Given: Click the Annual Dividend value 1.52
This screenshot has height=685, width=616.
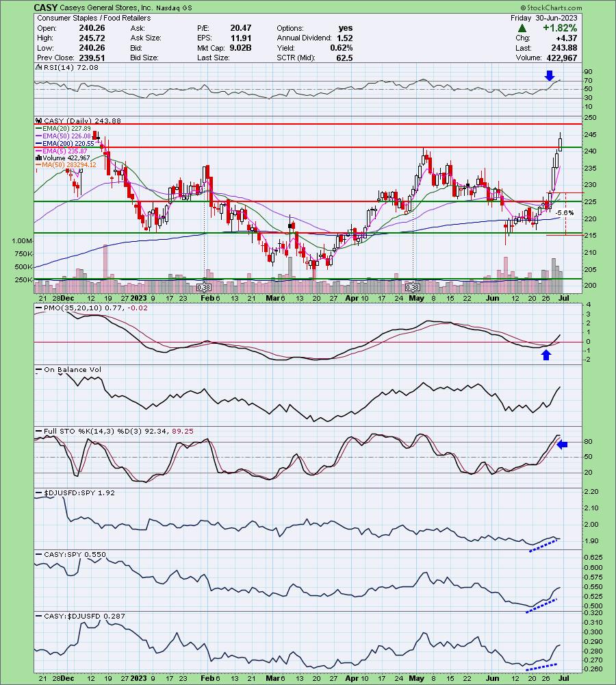Looking at the screenshot, I should pyautogui.click(x=344, y=38).
